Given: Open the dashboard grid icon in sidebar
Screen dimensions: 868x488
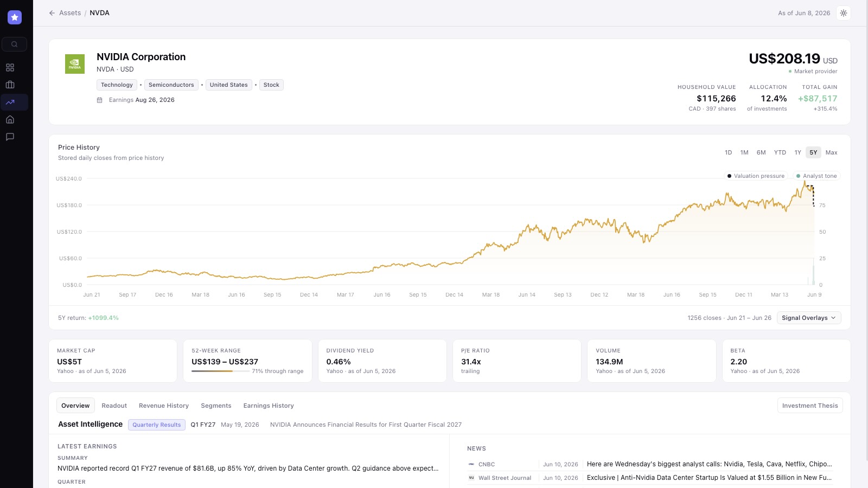Looking at the screenshot, I should [x=10, y=68].
